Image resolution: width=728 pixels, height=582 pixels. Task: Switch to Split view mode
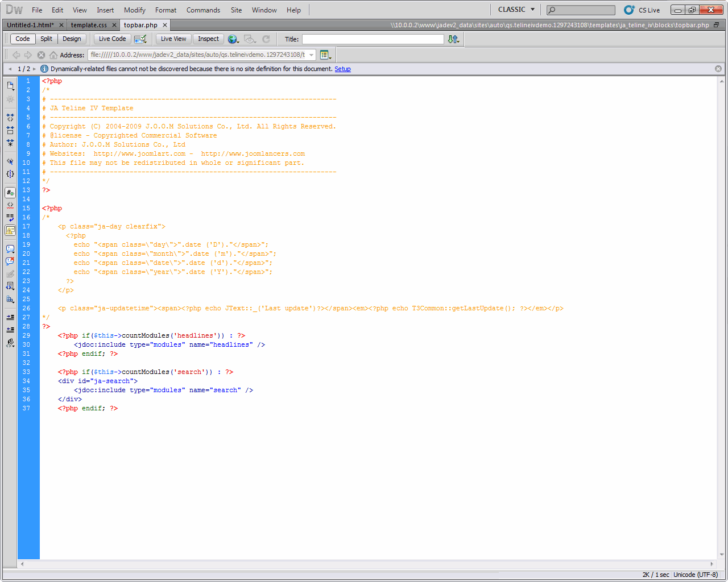point(47,39)
